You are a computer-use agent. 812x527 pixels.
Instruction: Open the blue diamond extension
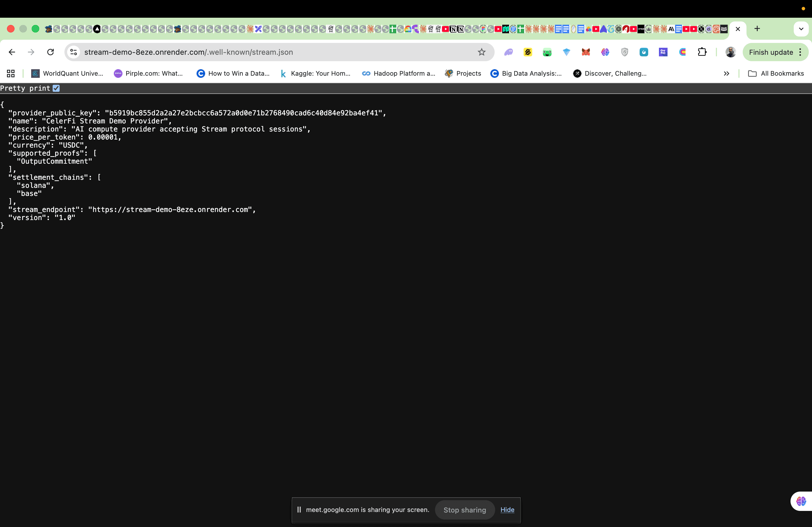566,52
